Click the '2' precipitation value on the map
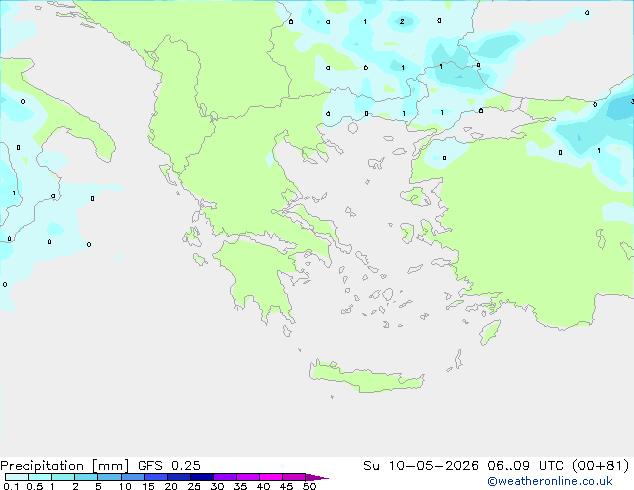Image resolution: width=634 pixels, height=490 pixels. 402,21
